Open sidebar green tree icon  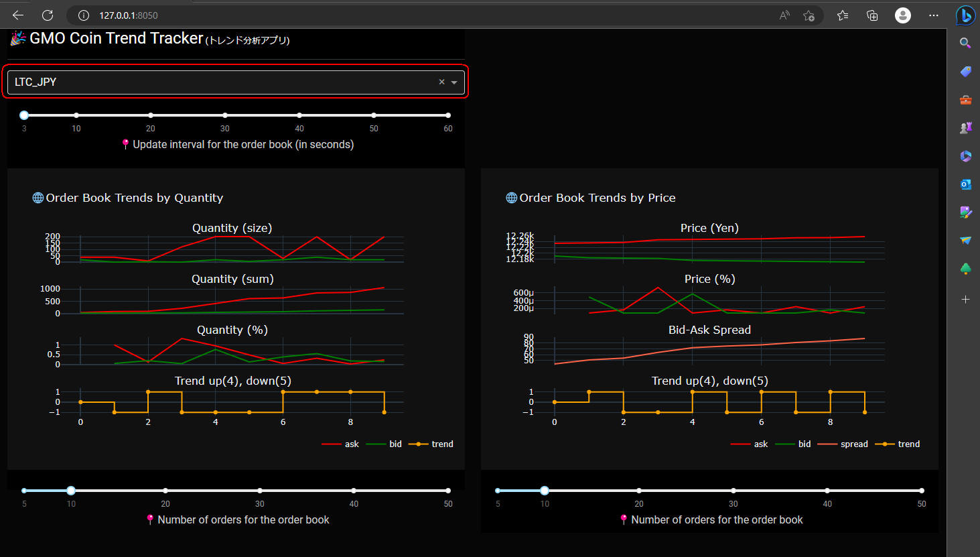965,268
